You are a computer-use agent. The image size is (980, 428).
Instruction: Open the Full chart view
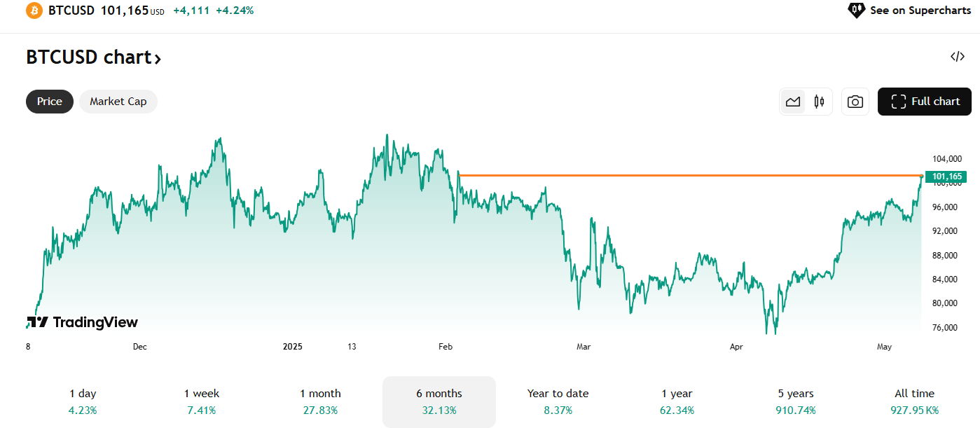[924, 102]
